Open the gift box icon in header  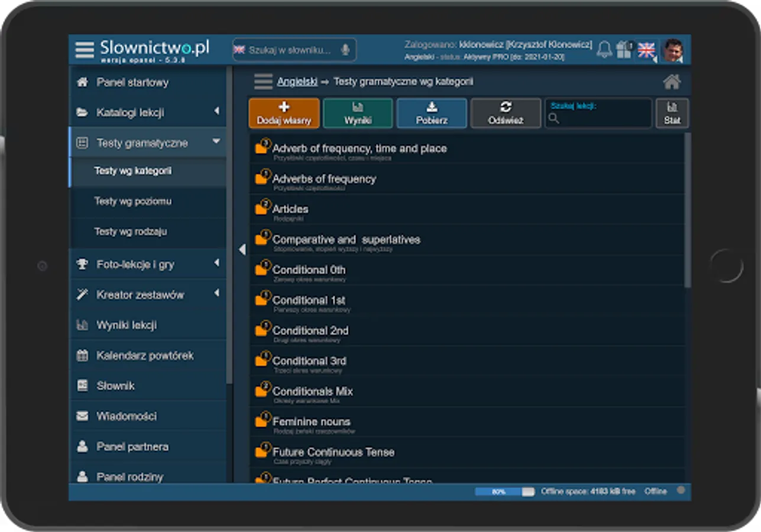point(624,50)
